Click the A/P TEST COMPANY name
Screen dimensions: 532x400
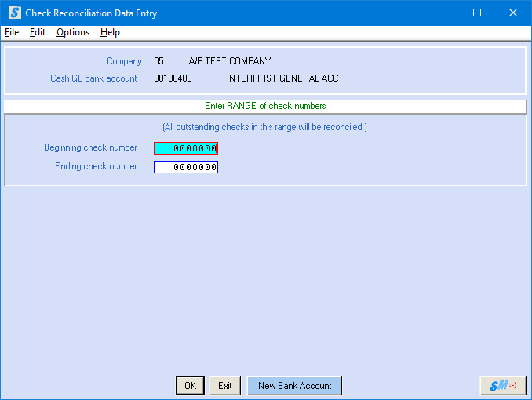click(x=230, y=61)
